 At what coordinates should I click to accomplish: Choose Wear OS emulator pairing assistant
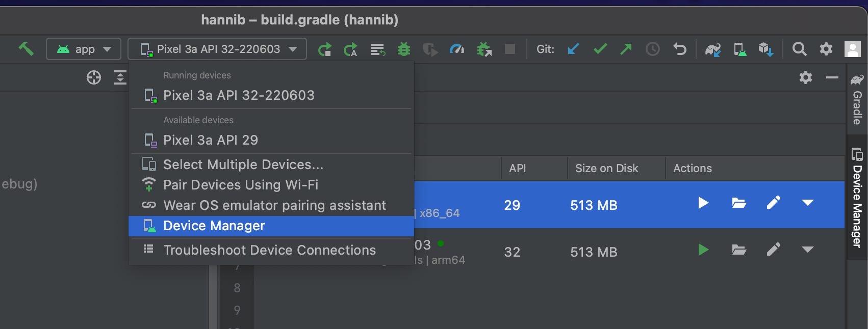click(x=271, y=205)
